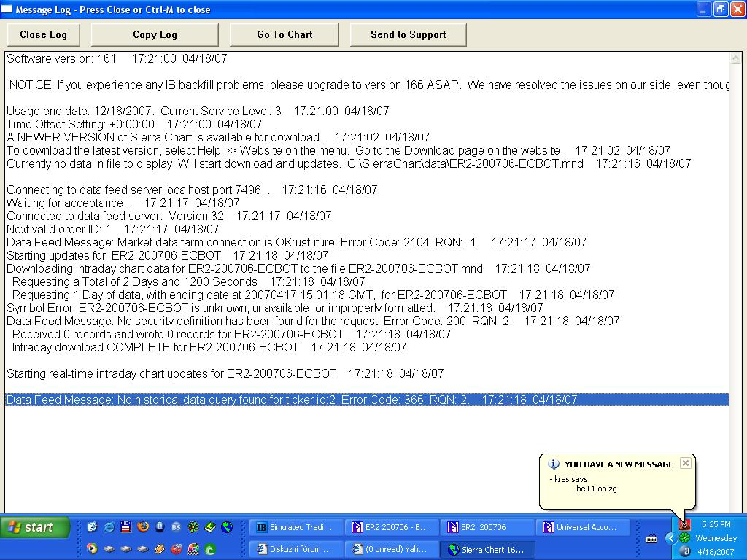Viewport: 747px width, 560px height.
Task: Open the Windows start menu
Action: click(34, 527)
